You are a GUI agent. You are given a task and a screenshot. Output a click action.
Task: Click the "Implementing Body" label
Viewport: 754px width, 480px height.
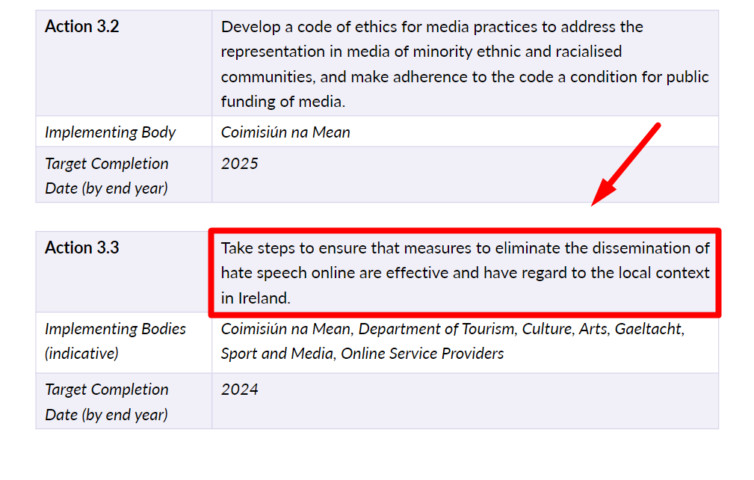110,132
